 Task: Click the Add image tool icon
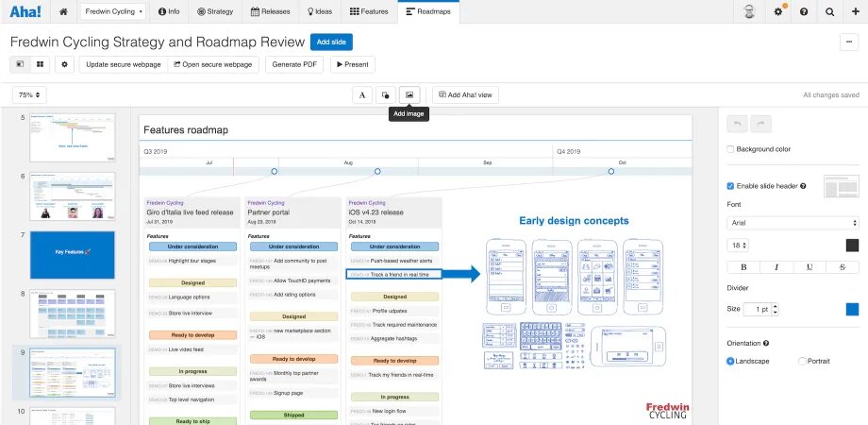(409, 94)
